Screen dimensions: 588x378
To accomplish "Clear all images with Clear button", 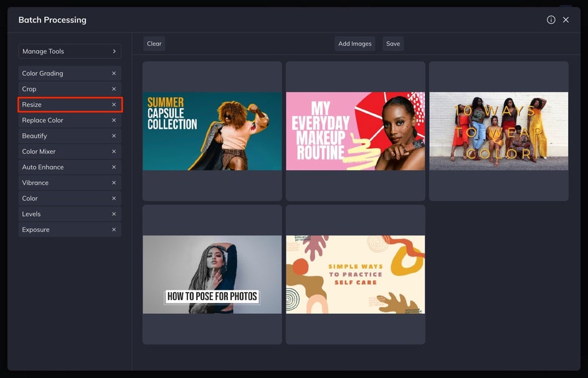I will pyautogui.click(x=154, y=44).
